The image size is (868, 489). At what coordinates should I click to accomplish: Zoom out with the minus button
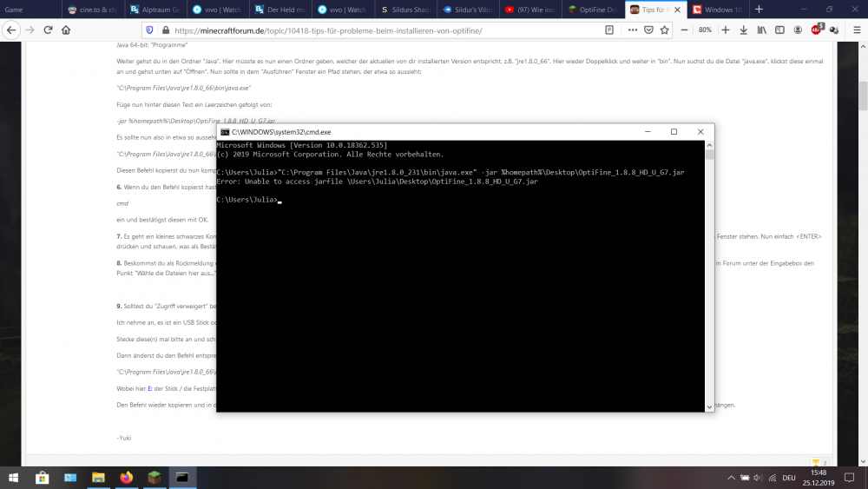click(684, 30)
